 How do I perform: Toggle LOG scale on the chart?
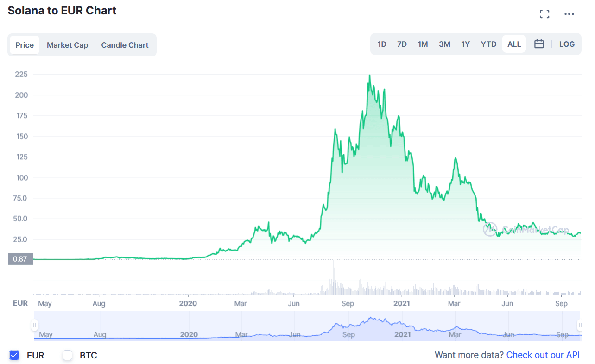567,44
